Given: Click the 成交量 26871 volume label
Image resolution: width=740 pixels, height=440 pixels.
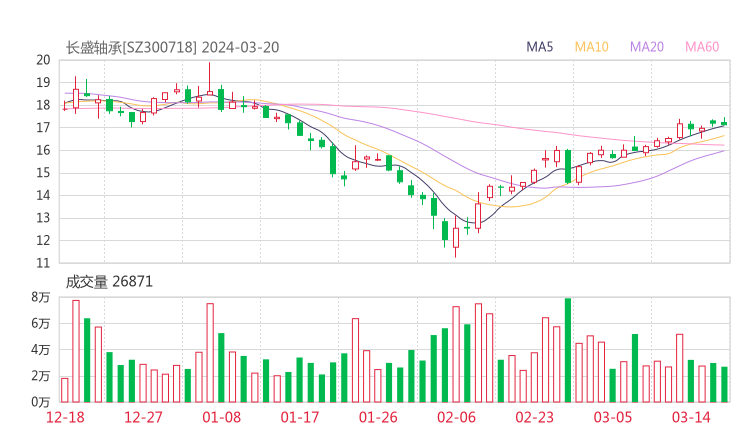Looking at the screenshot, I should 109,282.
